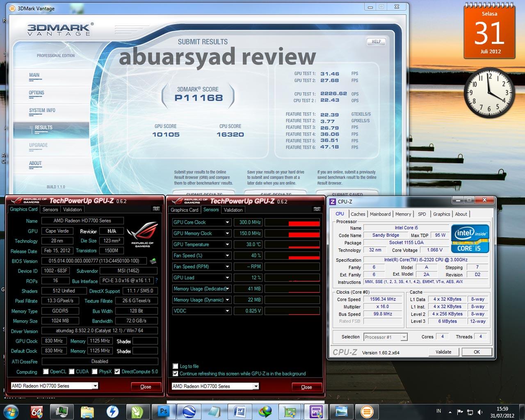The image size is (525, 420).
Task: Open the SPD tab in CPU-Z
Action: 422,214
